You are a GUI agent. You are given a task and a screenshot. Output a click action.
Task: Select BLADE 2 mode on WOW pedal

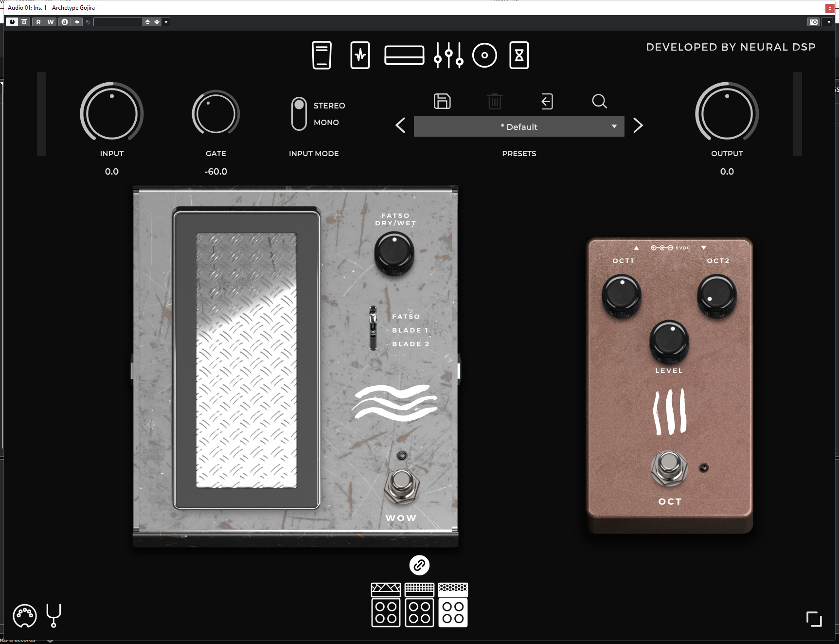[411, 344]
